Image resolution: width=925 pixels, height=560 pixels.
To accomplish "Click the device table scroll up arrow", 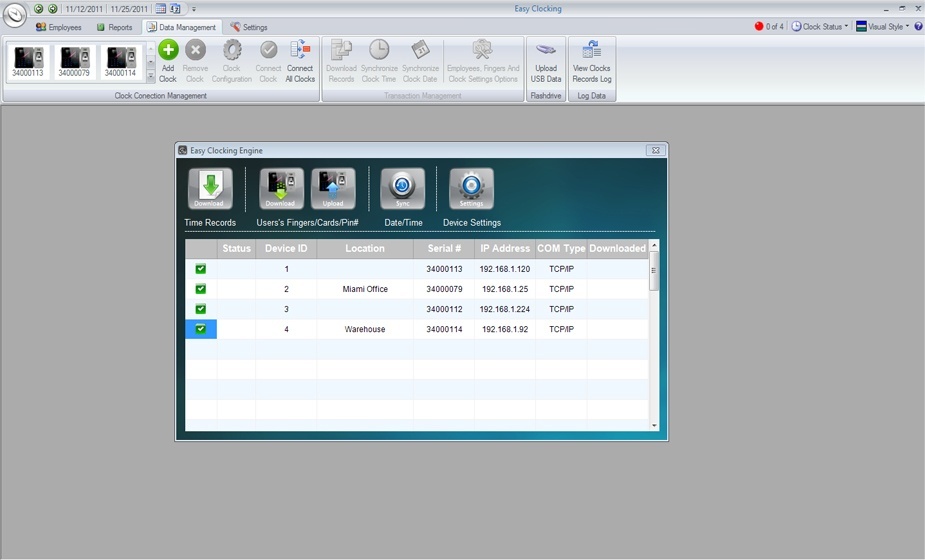I will [654, 245].
